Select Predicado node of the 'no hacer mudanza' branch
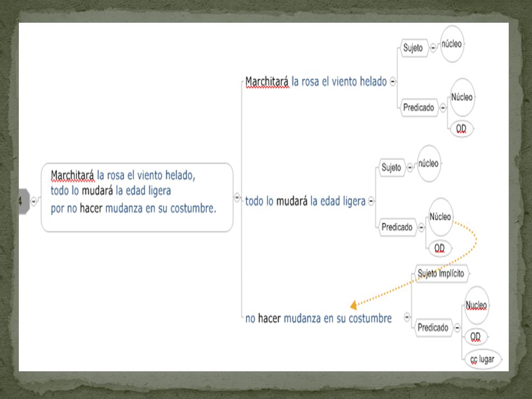This screenshot has width=532, height=399. pyautogui.click(x=433, y=328)
